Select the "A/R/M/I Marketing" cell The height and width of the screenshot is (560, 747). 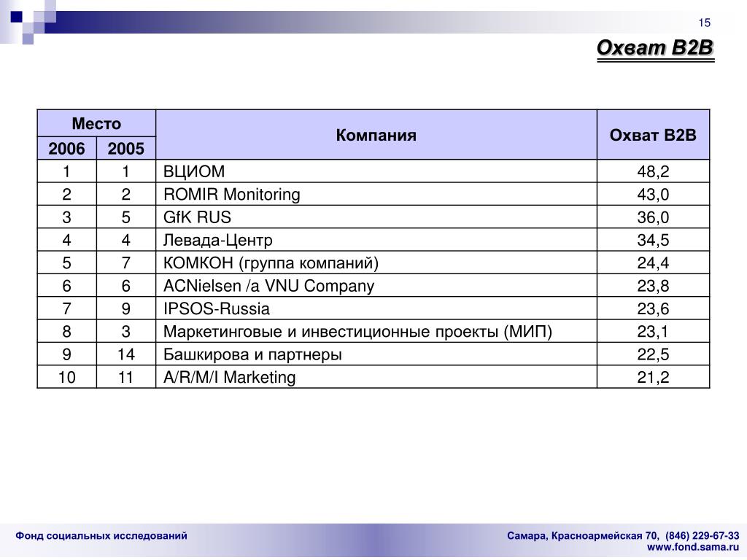(x=376, y=377)
